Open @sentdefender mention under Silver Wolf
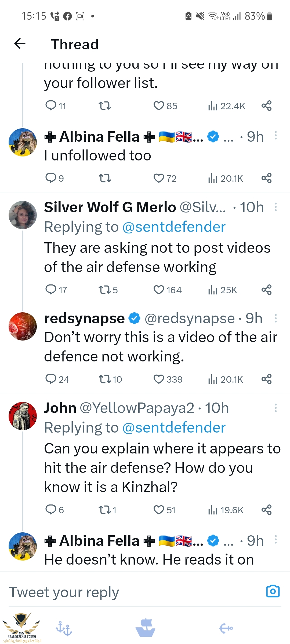 coord(174,227)
